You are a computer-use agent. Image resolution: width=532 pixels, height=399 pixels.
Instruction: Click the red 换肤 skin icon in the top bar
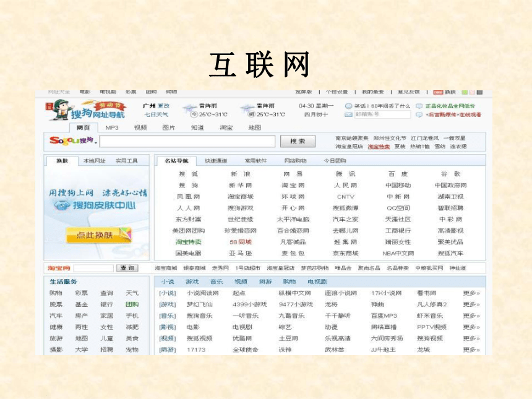pos(438,92)
